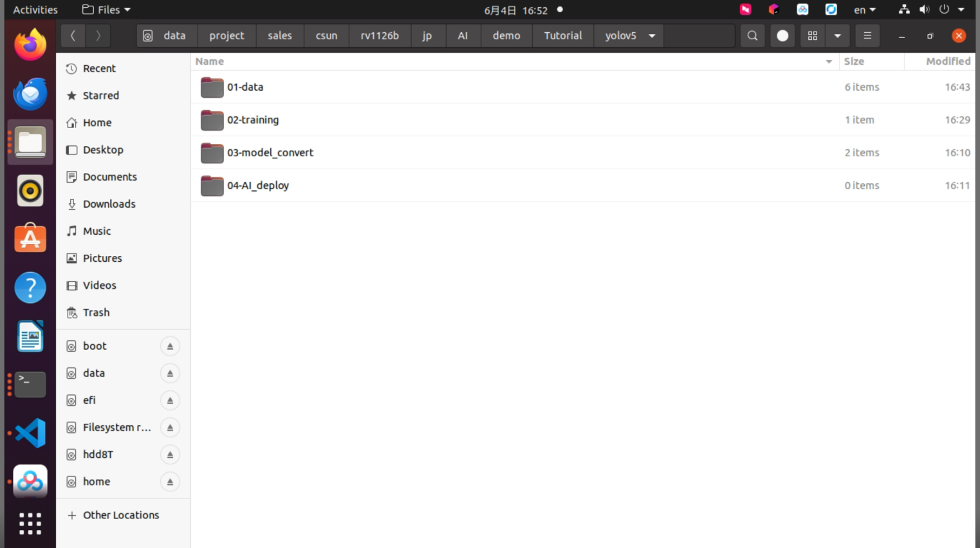The height and width of the screenshot is (548, 980).
Task: Sort files by the Name column header
Action: tap(210, 61)
